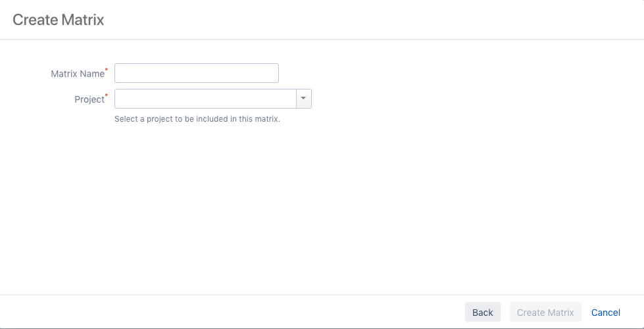Click the Create Matrix dialog heading
Image resolution: width=644 pixels, height=329 pixels.
(x=59, y=20)
